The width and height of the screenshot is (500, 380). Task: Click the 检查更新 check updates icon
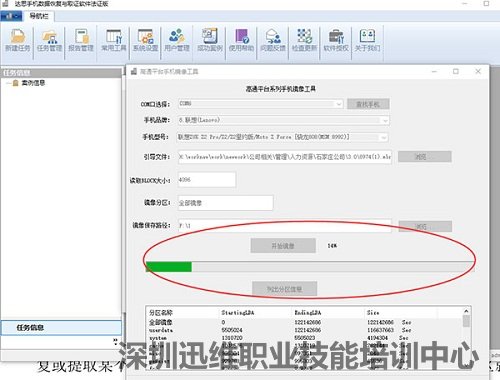(304, 41)
